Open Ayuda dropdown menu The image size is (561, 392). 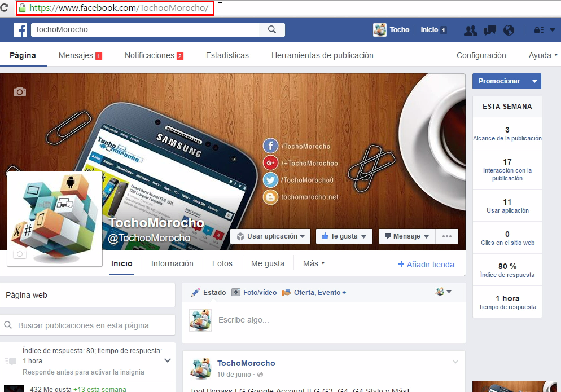pos(543,55)
